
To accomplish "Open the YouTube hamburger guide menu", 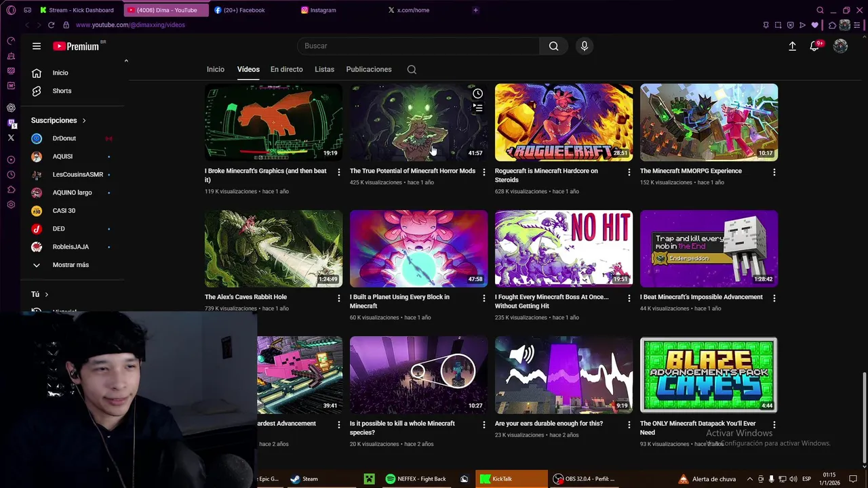I will (x=37, y=46).
